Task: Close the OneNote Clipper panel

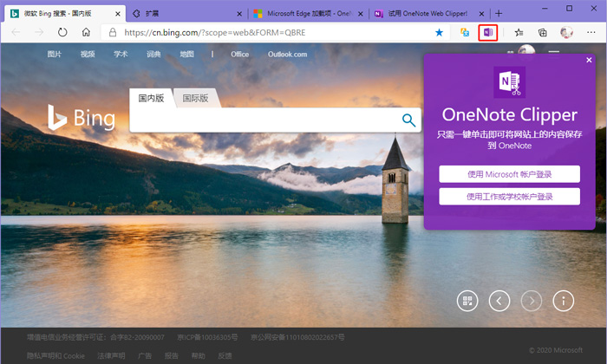Action: [x=589, y=60]
